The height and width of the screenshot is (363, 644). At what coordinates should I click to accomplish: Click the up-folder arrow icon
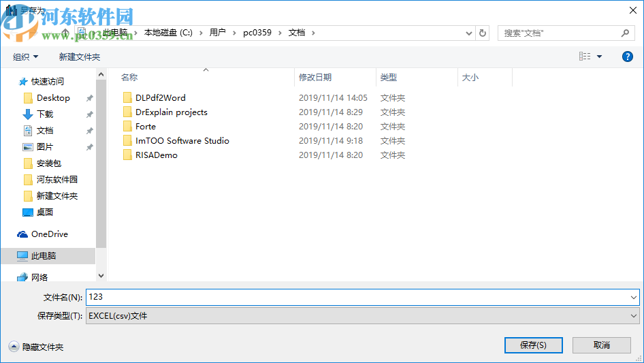(x=65, y=33)
